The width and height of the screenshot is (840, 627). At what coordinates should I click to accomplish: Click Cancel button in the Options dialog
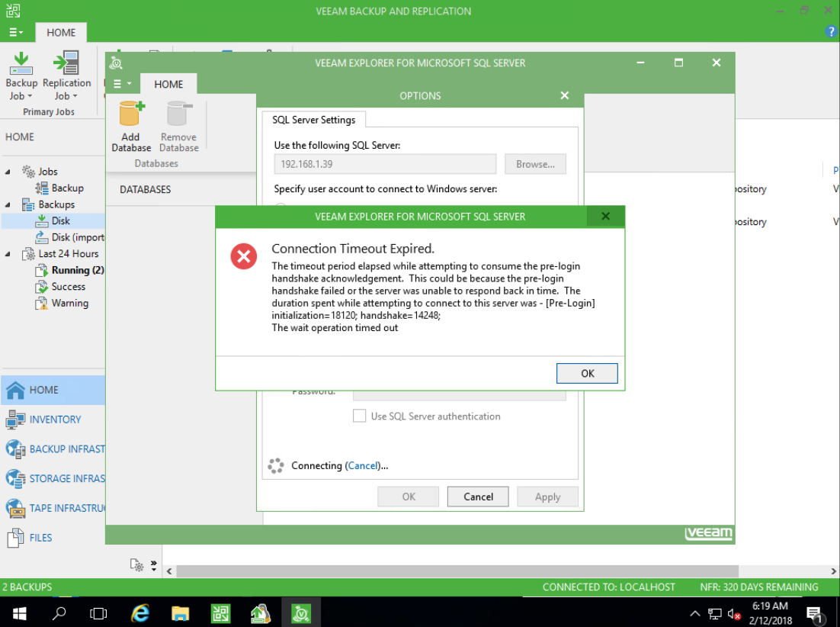pos(478,497)
